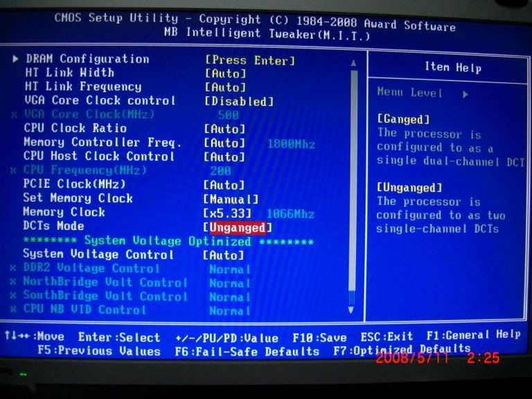532x399 pixels.
Task: Click the Item Help panel title
Action: click(453, 67)
